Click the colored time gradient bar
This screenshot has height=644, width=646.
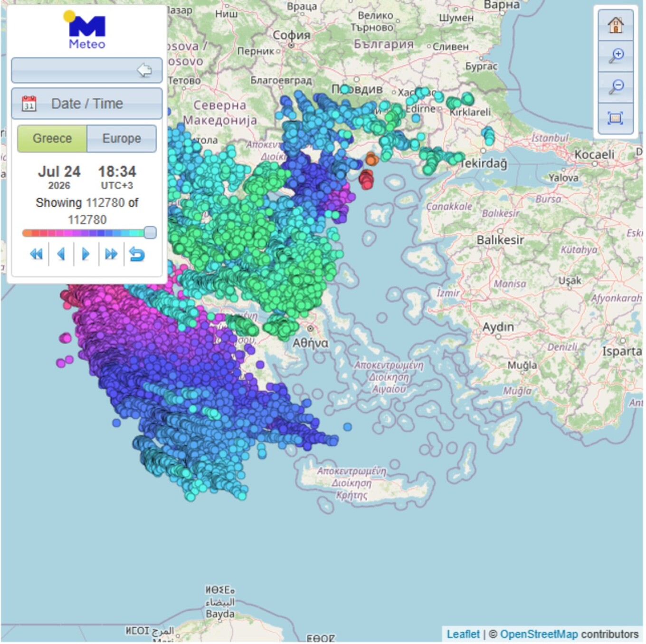coord(83,233)
